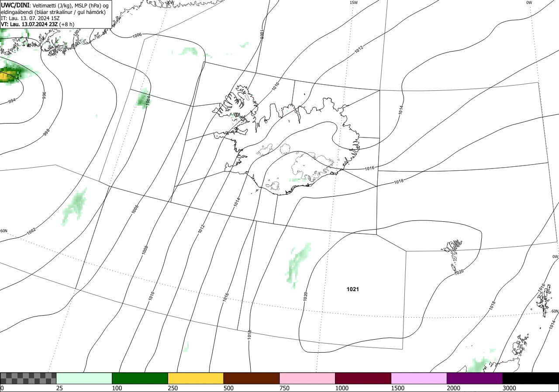Click the "UWC/DINI" title text
The width and height of the screenshot is (559, 392).
15,5
